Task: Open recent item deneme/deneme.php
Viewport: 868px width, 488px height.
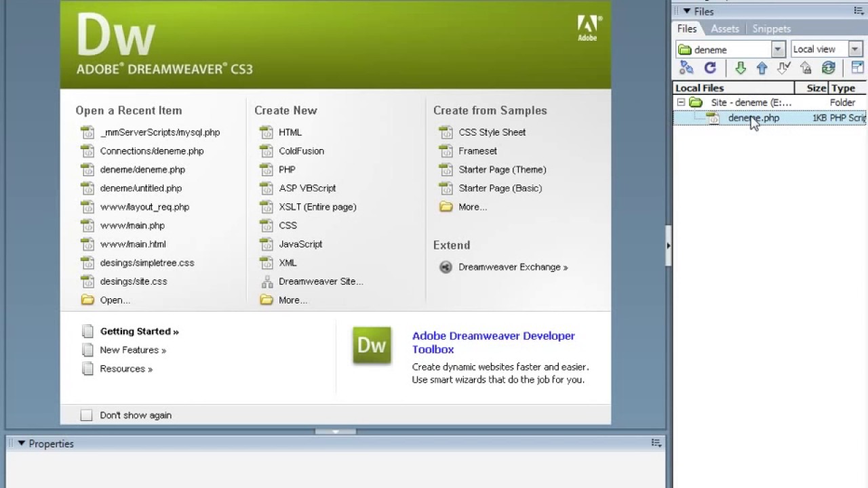Action: click(142, 169)
